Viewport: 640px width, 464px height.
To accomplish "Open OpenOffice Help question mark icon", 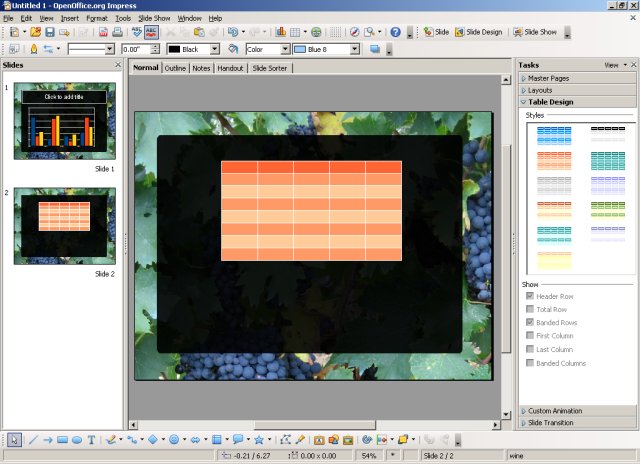I will [396, 32].
